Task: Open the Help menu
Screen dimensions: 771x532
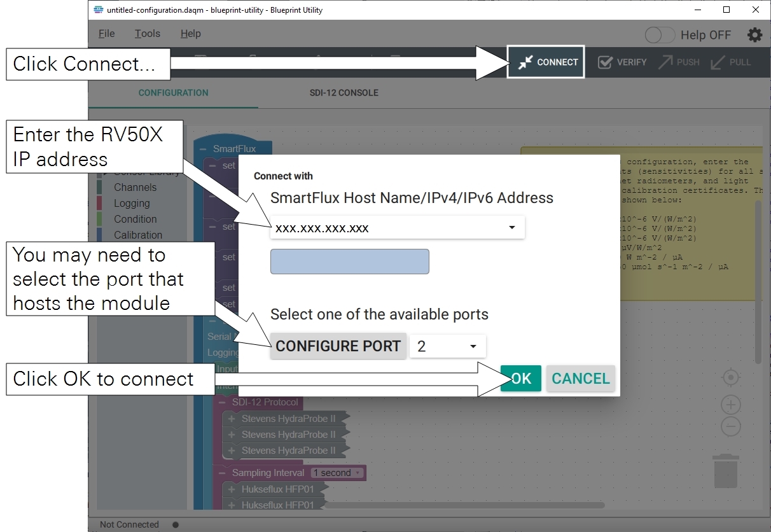Action: [x=191, y=34]
